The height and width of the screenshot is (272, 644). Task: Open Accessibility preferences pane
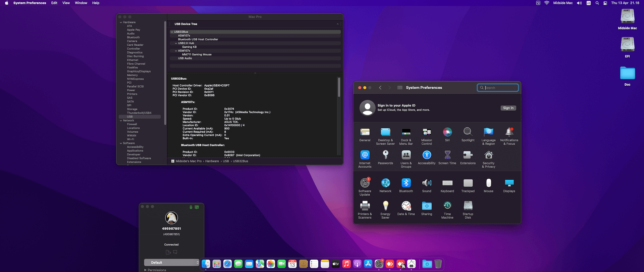pyautogui.click(x=427, y=157)
